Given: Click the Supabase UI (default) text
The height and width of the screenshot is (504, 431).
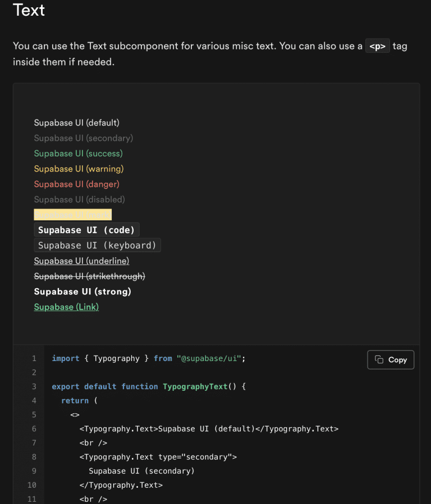Looking at the screenshot, I should pyautogui.click(x=76, y=123).
